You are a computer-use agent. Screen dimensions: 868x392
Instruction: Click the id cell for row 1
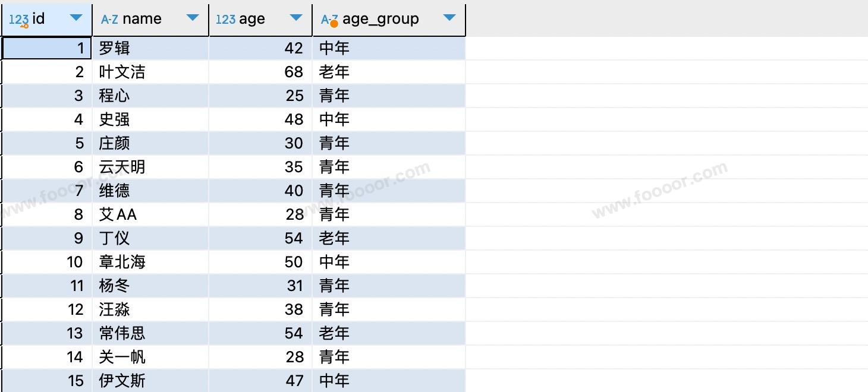tap(47, 48)
